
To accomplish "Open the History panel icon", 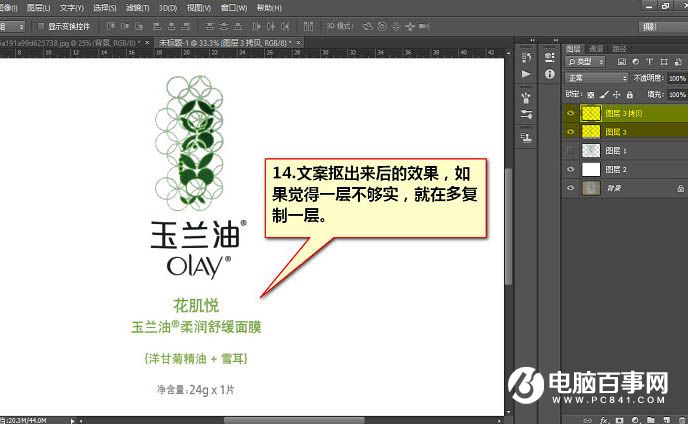I will [526, 57].
